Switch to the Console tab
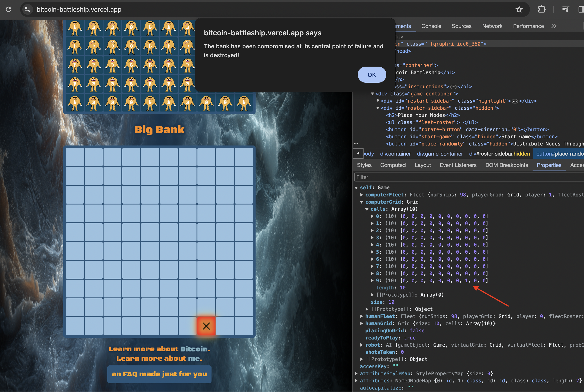This screenshot has height=392, width=584. coord(431,26)
